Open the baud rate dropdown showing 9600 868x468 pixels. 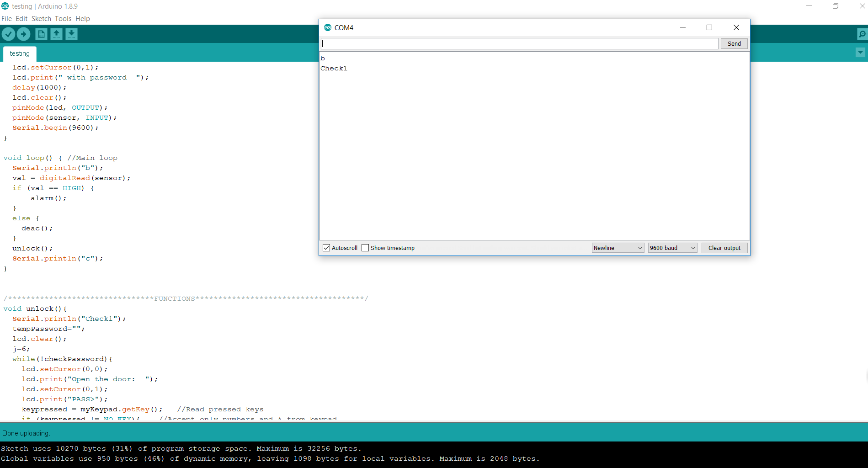(x=672, y=247)
